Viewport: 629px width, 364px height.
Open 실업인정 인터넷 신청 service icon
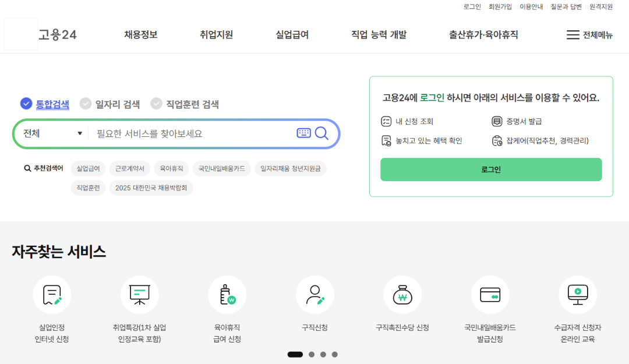coord(52,295)
